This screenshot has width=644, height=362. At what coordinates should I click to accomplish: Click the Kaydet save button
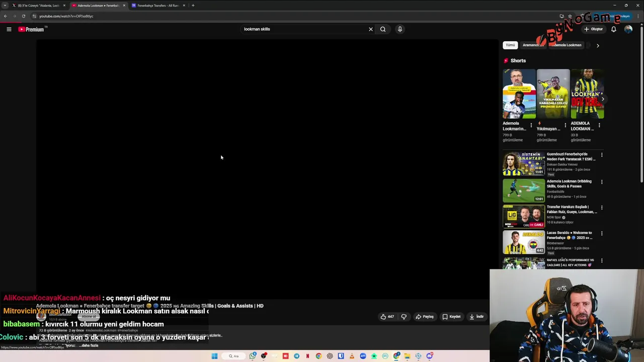[451, 317]
